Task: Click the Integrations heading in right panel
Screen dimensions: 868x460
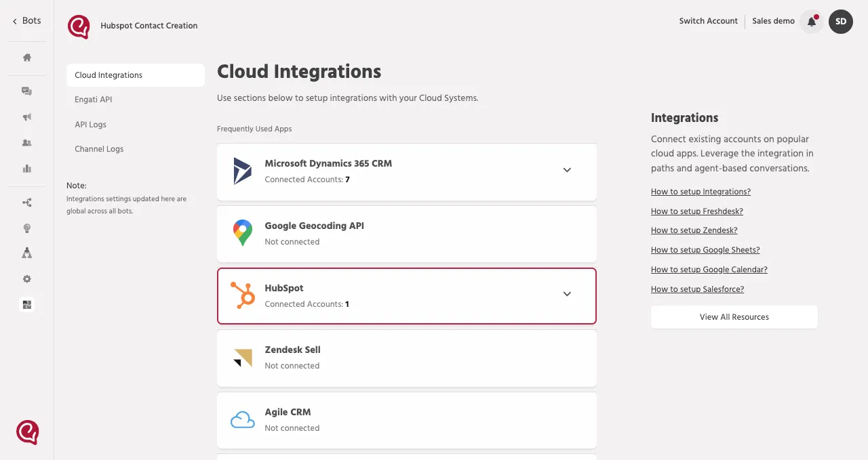Action: [x=684, y=118]
